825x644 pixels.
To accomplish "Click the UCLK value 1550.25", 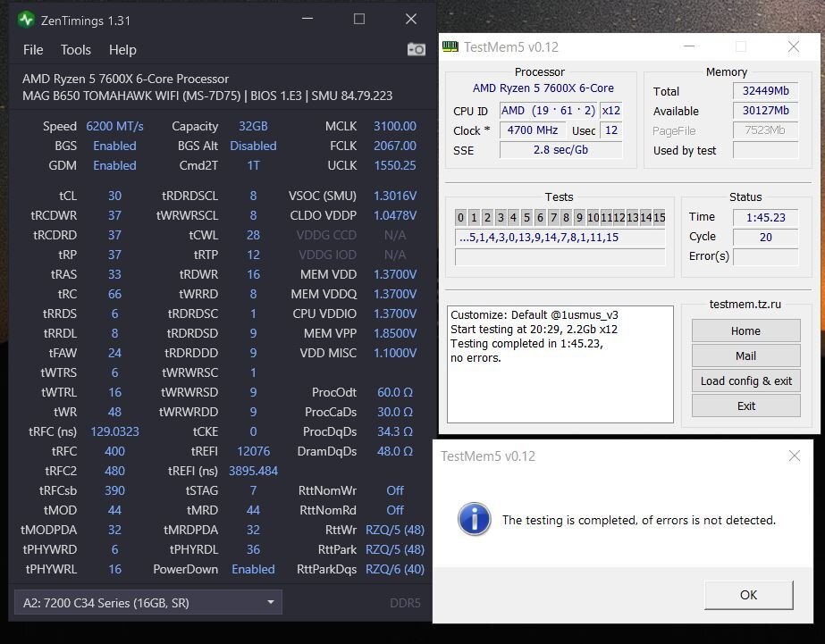I will coord(394,165).
